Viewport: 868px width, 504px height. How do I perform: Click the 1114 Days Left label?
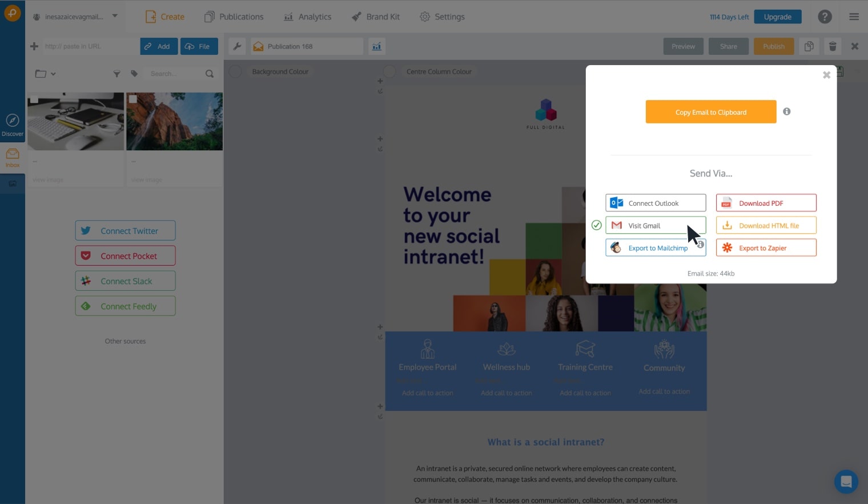[729, 17]
